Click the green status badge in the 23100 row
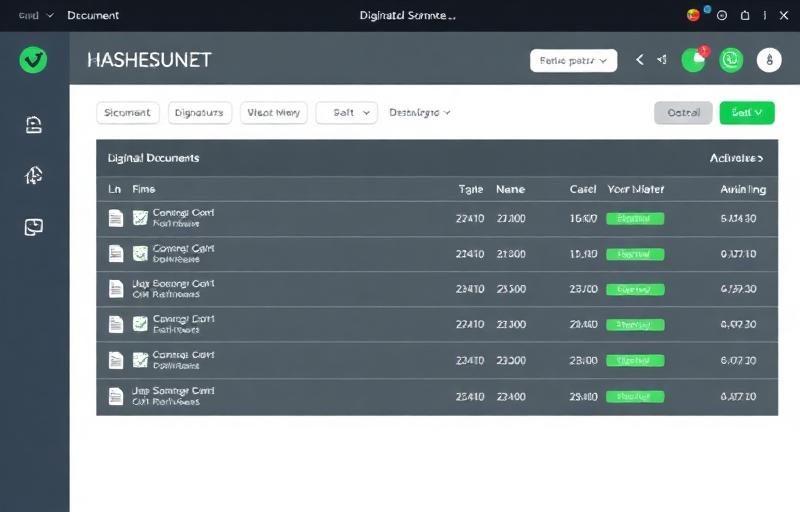 pos(635,219)
